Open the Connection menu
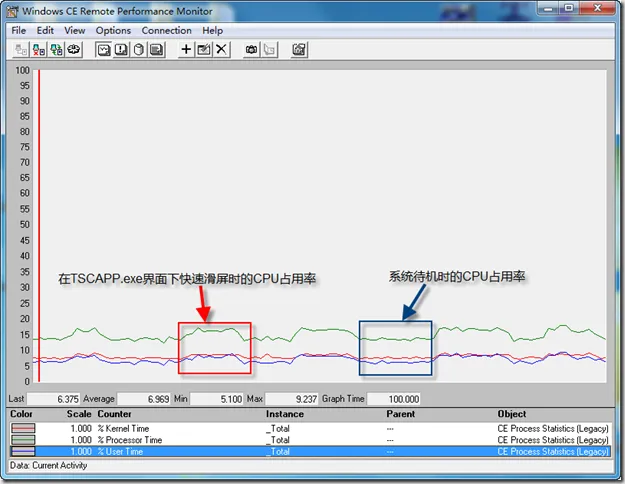 [167, 31]
